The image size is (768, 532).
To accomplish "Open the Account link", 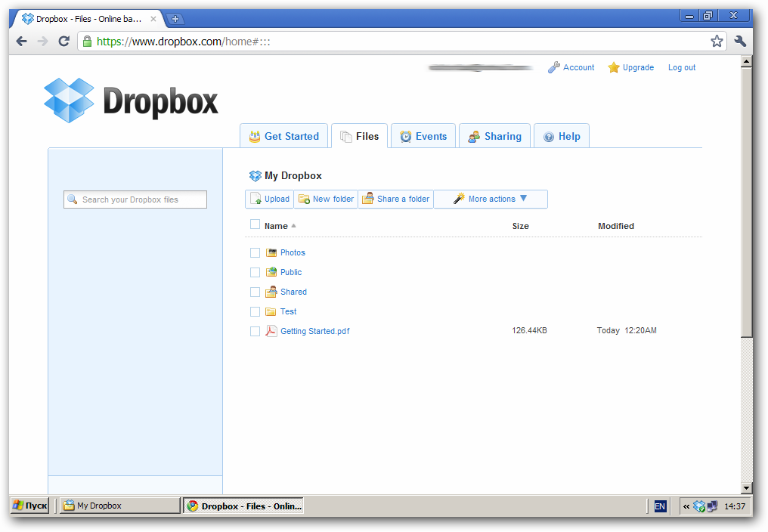I will (578, 67).
